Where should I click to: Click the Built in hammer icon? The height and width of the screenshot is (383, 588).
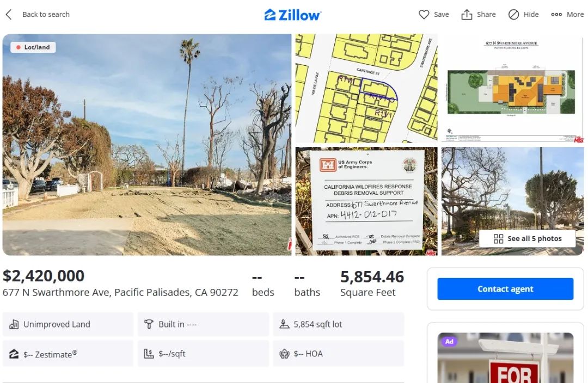[149, 324]
